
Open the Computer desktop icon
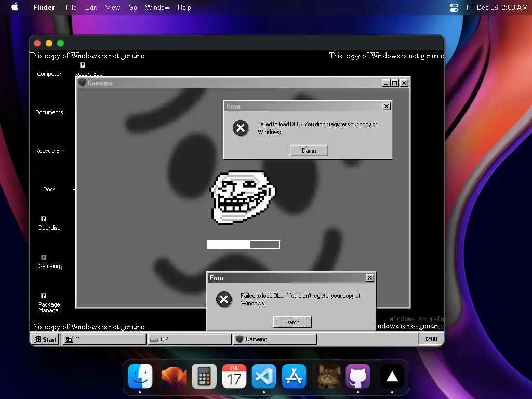pyautogui.click(x=49, y=74)
